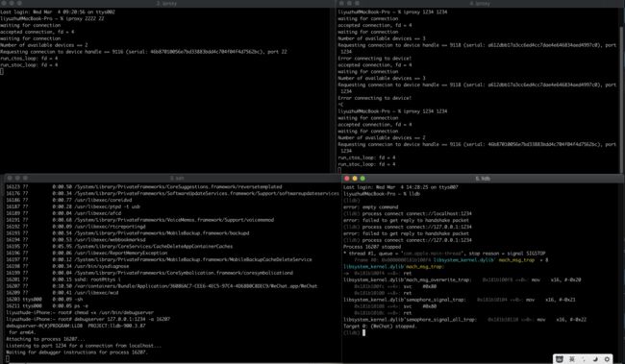Select the softwareupdateservices process row 16176
Viewport: 625px width, 364px height.
coord(172,194)
